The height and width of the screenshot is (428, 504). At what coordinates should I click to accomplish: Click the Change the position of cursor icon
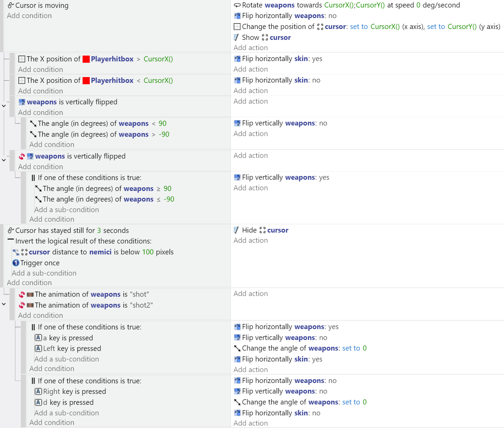(237, 27)
